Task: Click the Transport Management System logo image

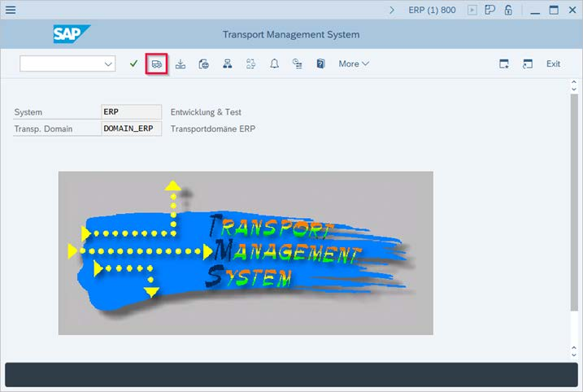Action: coord(246,252)
